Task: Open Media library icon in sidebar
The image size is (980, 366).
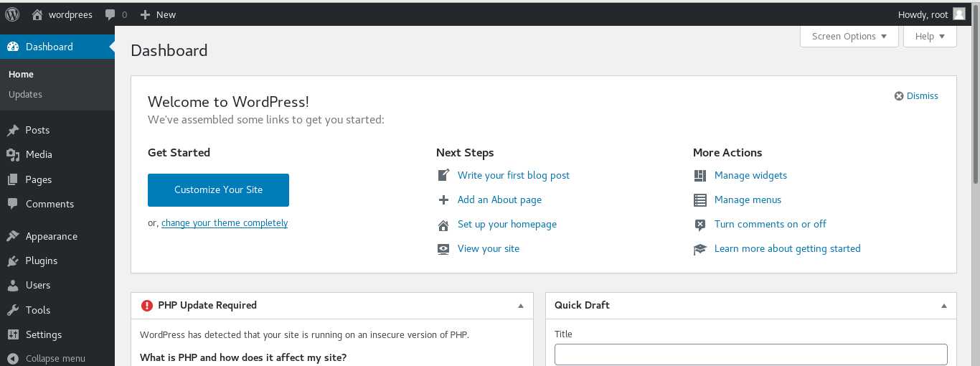Action: (x=13, y=154)
